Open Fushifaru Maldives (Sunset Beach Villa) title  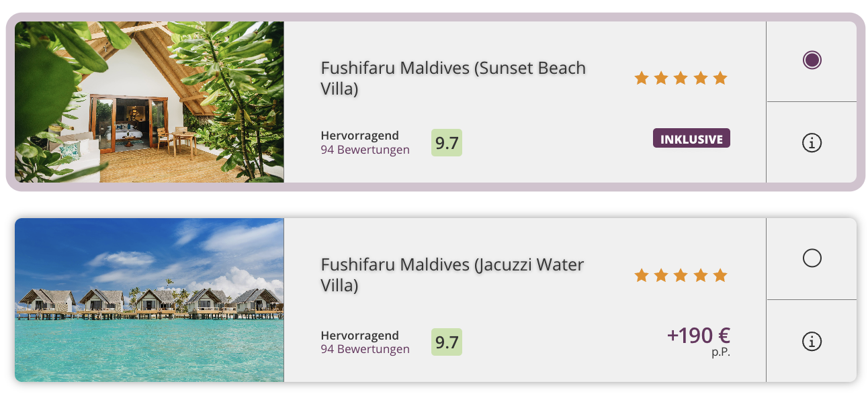click(x=453, y=78)
